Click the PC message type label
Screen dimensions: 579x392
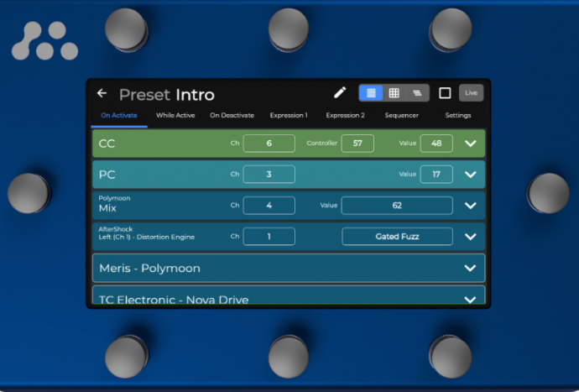(x=107, y=175)
